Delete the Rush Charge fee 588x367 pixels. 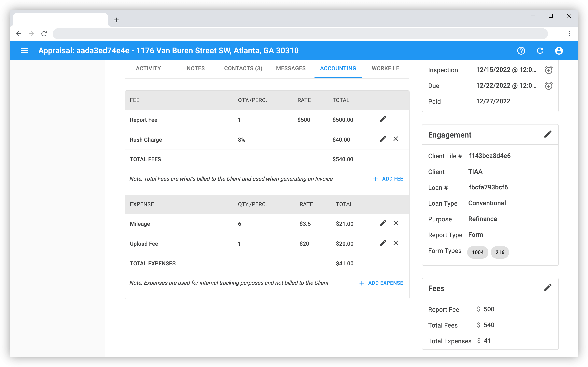(x=396, y=139)
